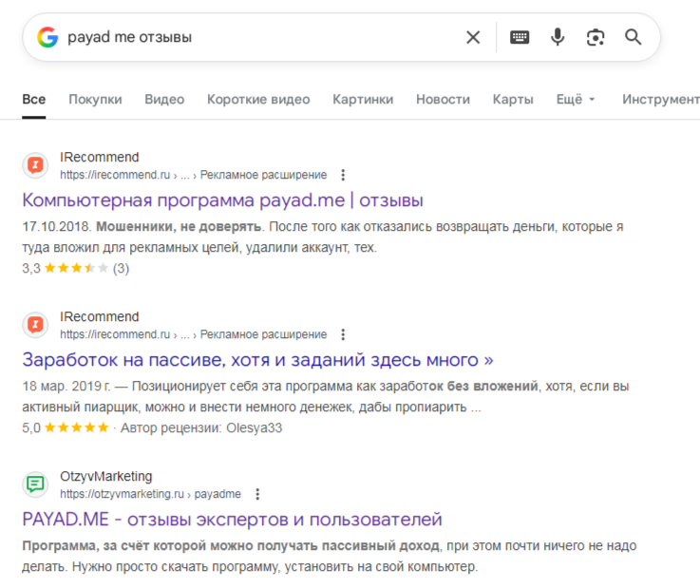Switch to the "Картинки" tab
Viewport: 700px width, 588px height.
pyautogui.click(x=363, y=99)
